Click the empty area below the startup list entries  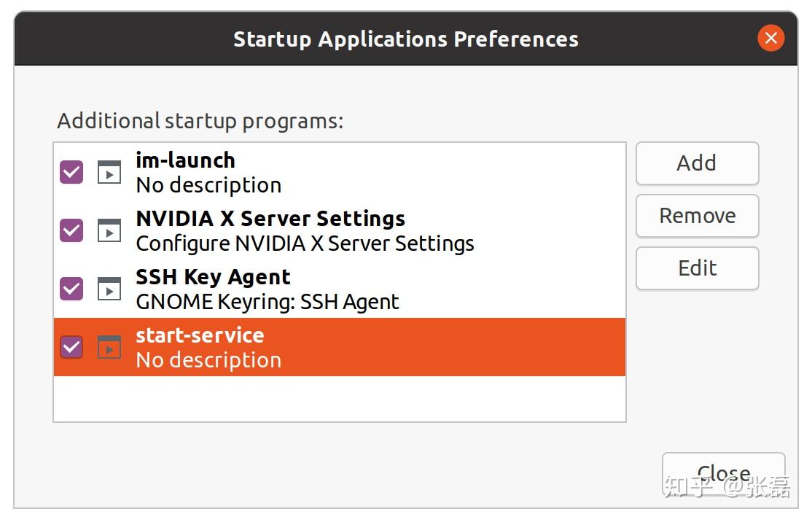(x=339, y=398)
